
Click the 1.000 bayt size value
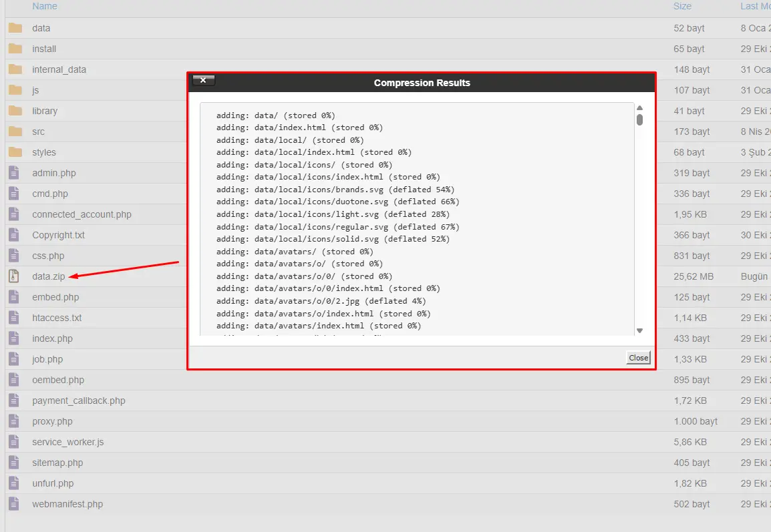click(x=696, y=421)
